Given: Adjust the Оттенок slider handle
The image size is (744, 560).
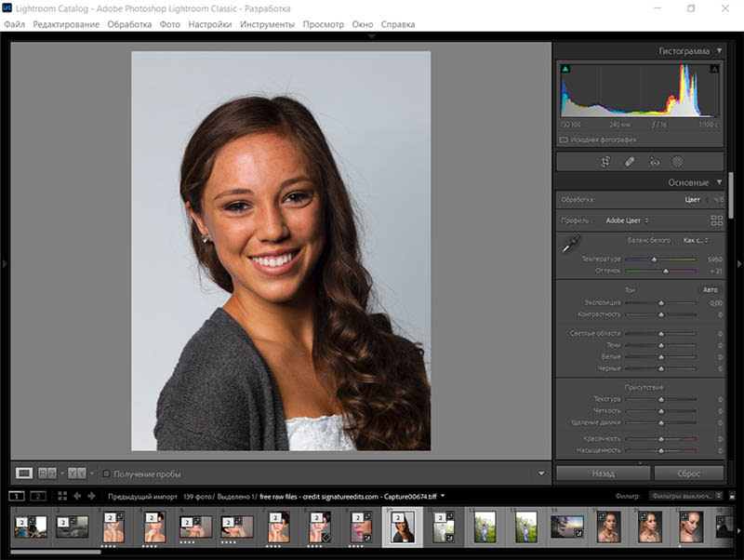Looking at the screenshot, I should tap(666, 272).
